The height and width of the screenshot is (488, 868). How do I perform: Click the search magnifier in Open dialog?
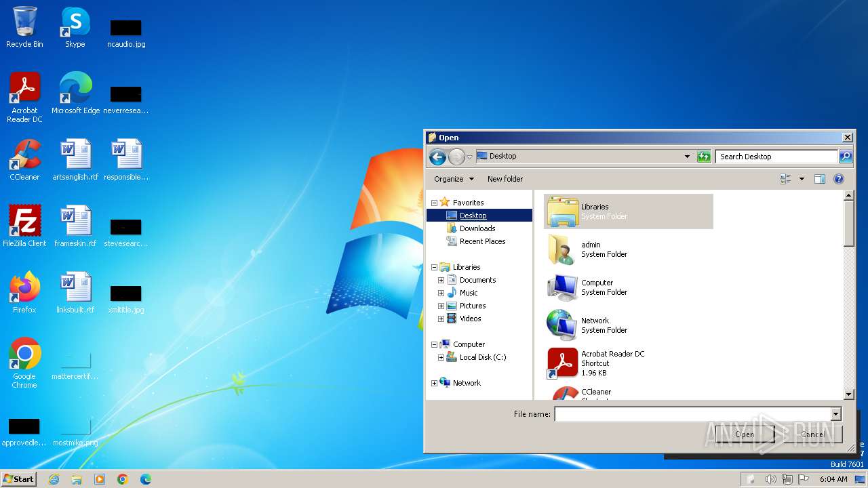pos(846,157)
